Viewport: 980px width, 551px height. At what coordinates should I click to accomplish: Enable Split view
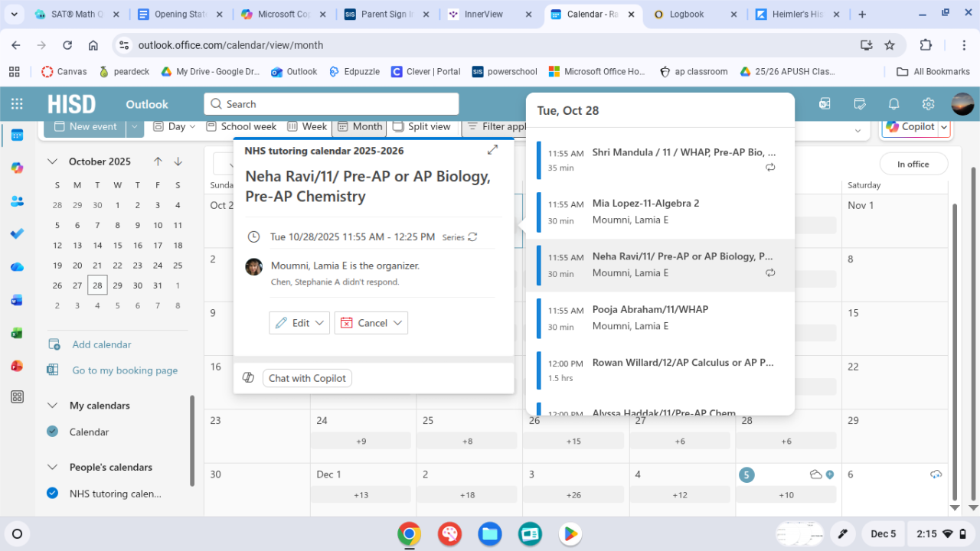(422, 126)
